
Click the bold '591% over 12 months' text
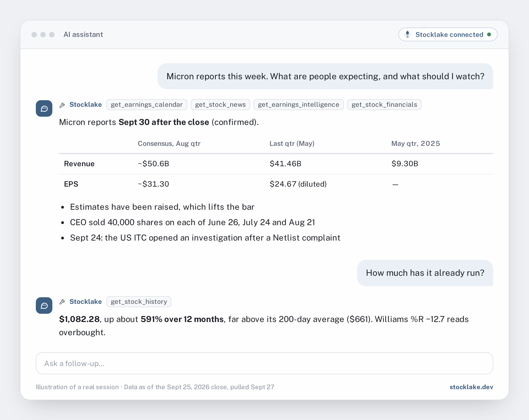tap(182, 319)
